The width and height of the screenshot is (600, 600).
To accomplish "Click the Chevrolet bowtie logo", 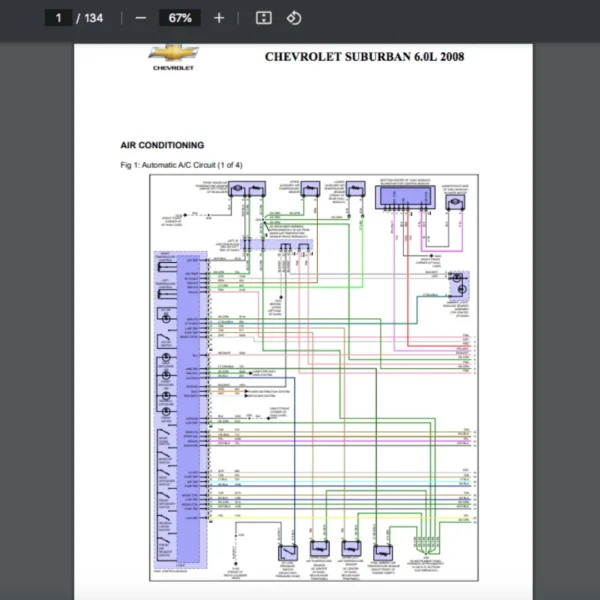I will (173, 53).
